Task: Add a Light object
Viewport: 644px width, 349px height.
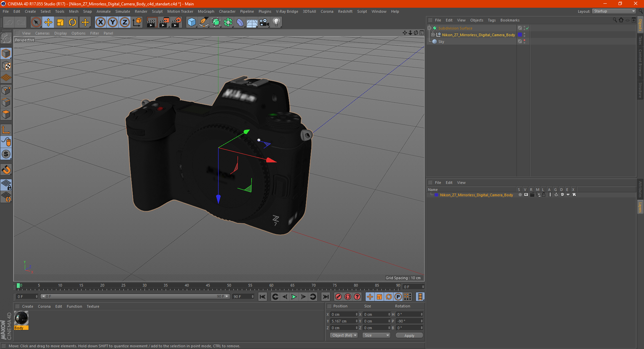Action: click(x=276, y=22)
